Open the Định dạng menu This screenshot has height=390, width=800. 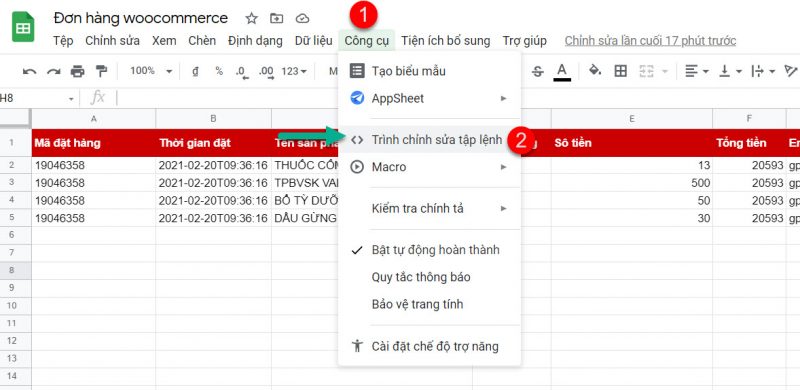[255, 41]
